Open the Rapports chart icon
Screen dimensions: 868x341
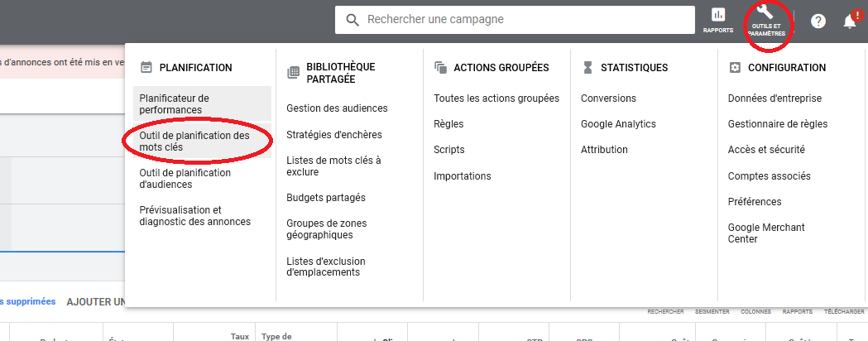pos(717,15)
